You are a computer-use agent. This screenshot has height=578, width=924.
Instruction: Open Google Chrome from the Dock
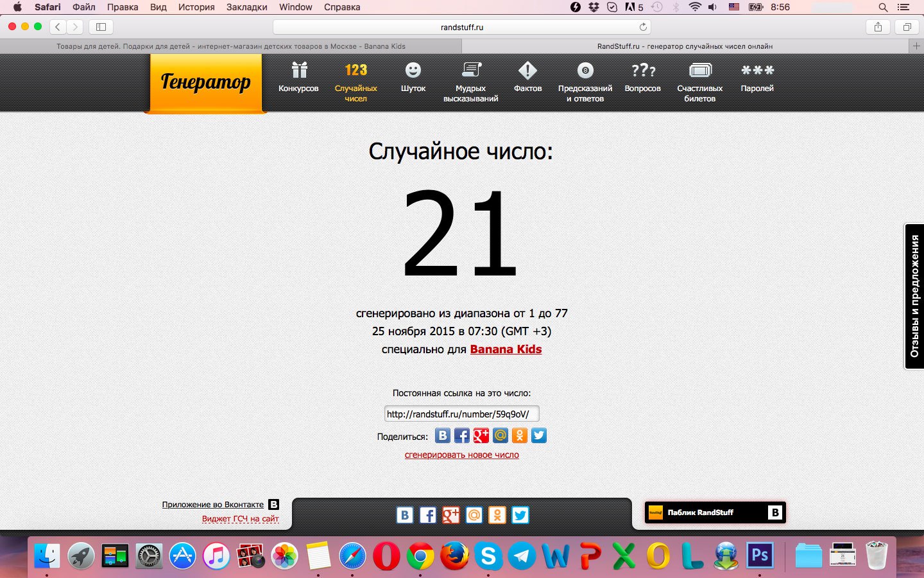tap(420, 556)
